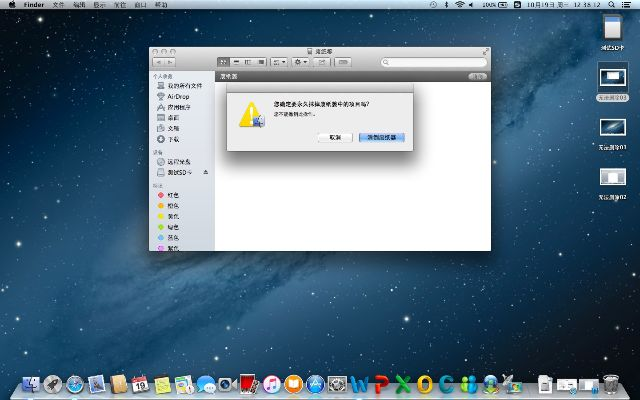
Task: Select the red tag in sidebar
Action: [x=172, y=195]
